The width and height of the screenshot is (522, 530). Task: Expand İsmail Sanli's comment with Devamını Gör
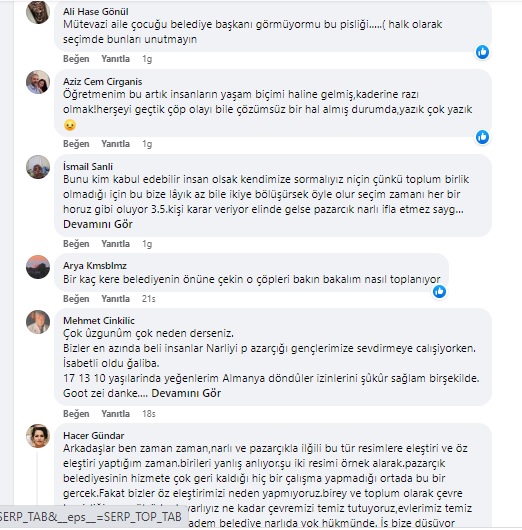(98, 224)
